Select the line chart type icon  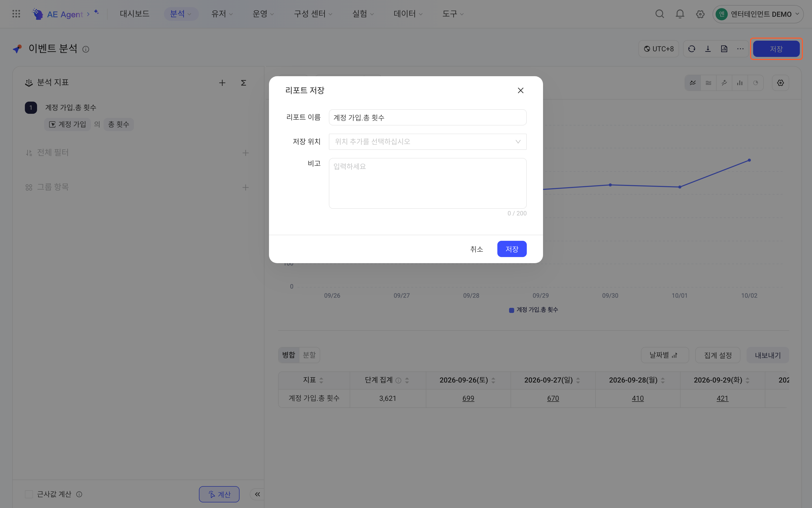coord(692,83)
